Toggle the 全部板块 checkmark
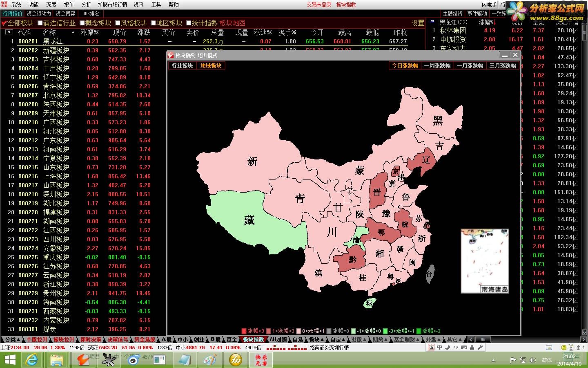The image size is (588, 368). (x=4, y=23)
